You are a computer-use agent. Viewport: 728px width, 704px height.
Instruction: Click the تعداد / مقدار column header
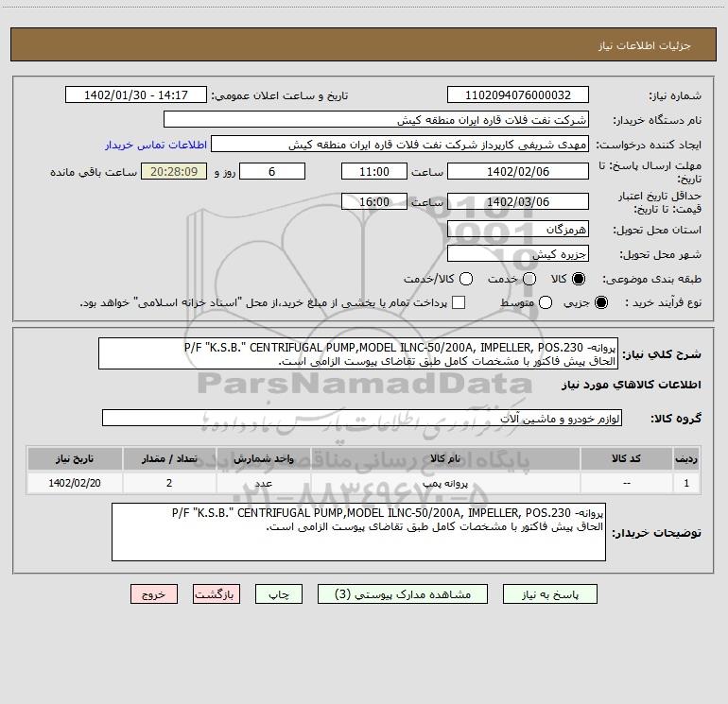tap(169, 459)
